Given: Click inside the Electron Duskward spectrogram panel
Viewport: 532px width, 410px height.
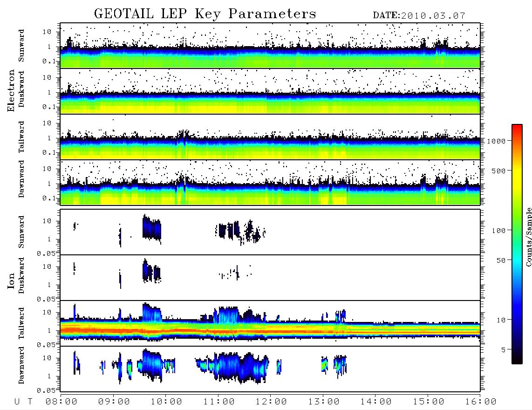Looking at the screenshot, I should click(270, 91).
